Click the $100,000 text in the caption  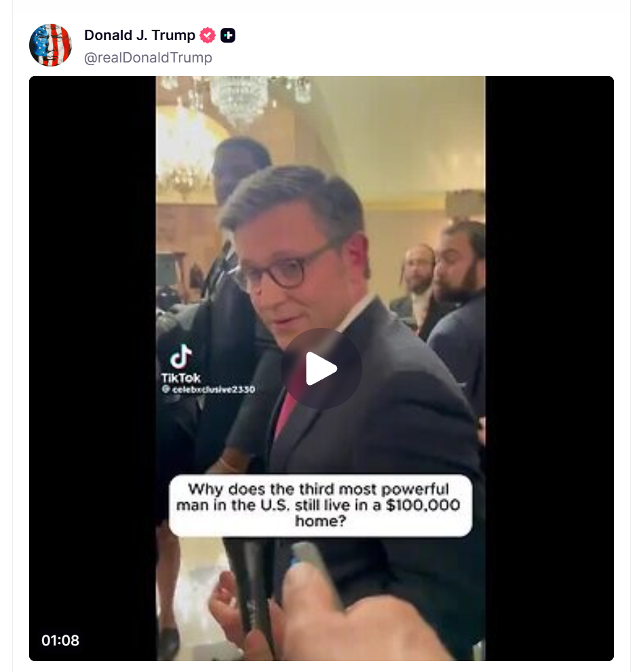pyautogui.click(x=423, y=505)
